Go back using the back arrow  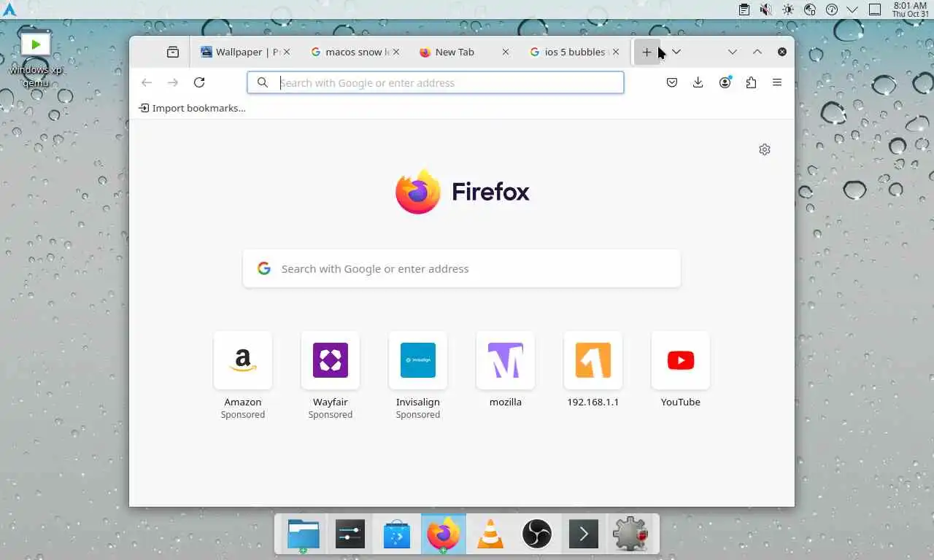147,82
